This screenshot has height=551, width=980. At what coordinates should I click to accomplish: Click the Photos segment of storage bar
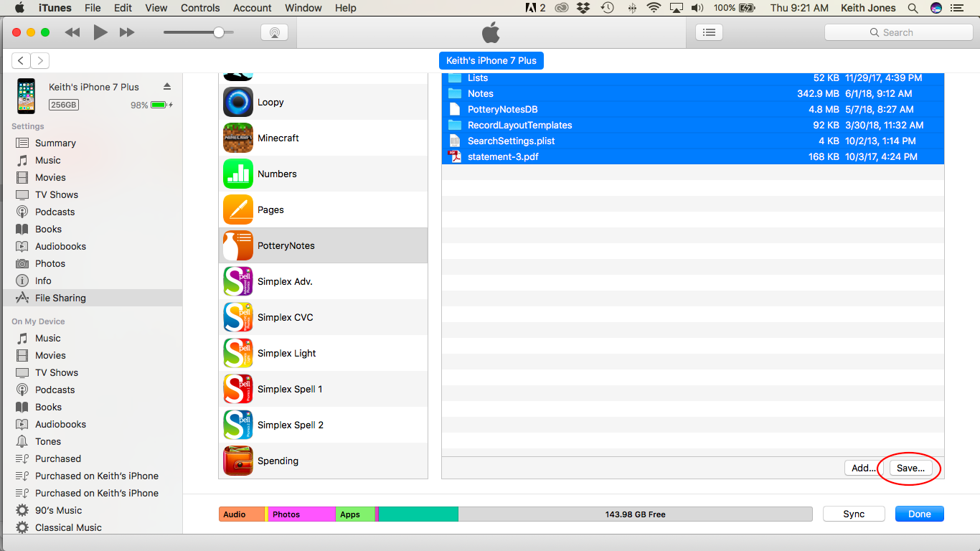click(x=301, y=514)
